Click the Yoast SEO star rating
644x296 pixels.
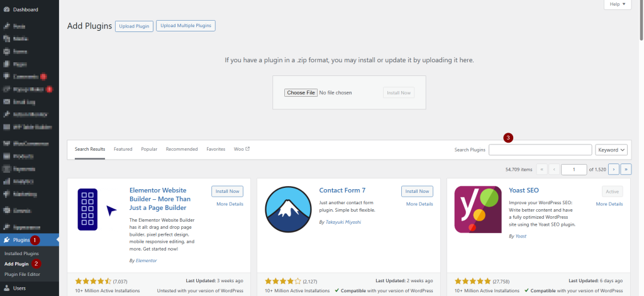473,281
